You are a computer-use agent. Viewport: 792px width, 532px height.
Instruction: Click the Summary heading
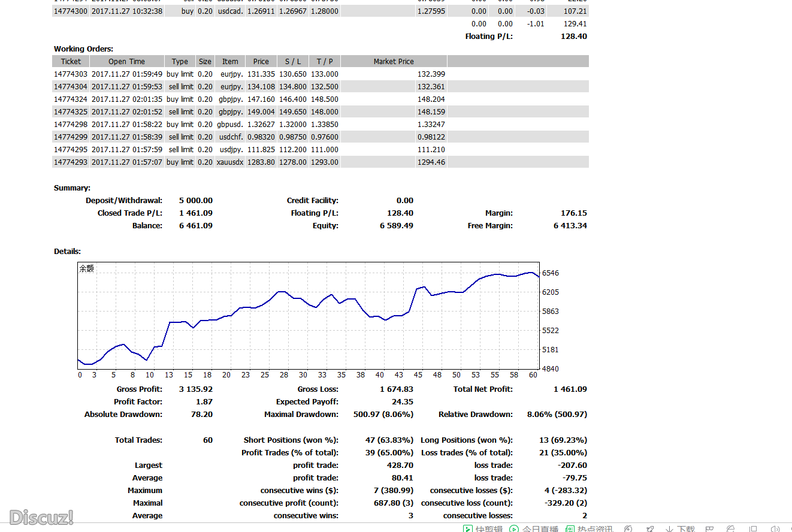tap(72, 188)
